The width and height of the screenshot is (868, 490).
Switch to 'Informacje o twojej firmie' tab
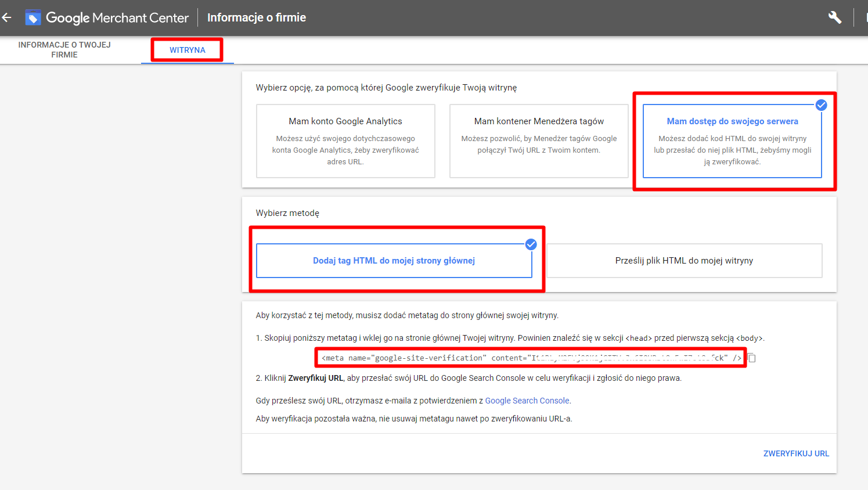(64, 50)
